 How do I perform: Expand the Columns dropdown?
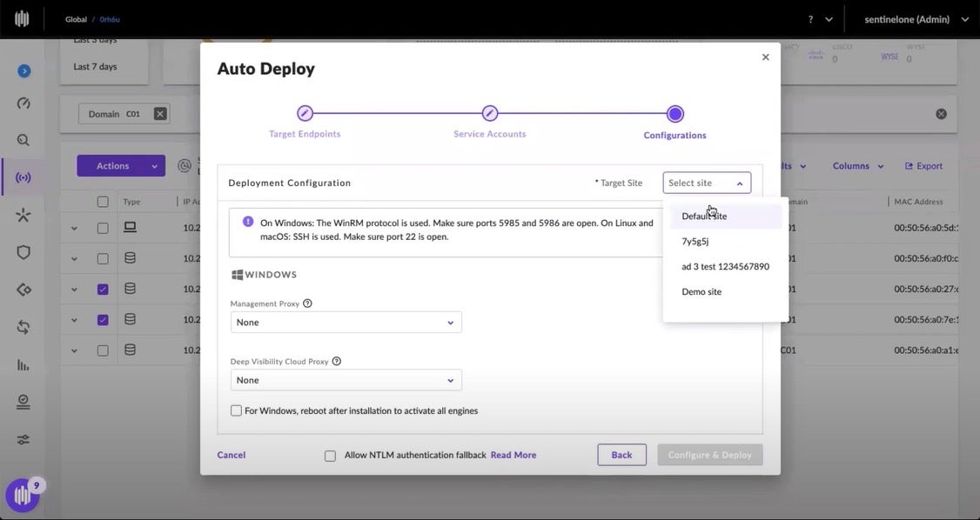pos(858,166)
